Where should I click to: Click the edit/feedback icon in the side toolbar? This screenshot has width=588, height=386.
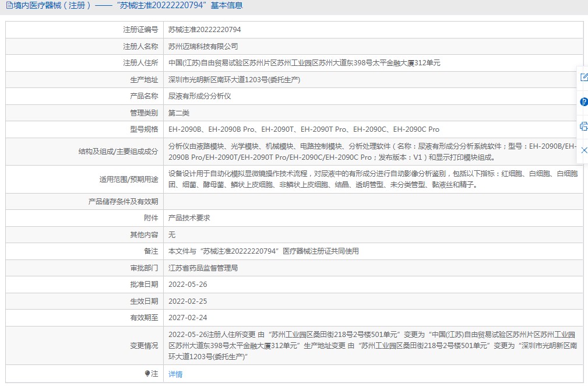coord(584,78)
